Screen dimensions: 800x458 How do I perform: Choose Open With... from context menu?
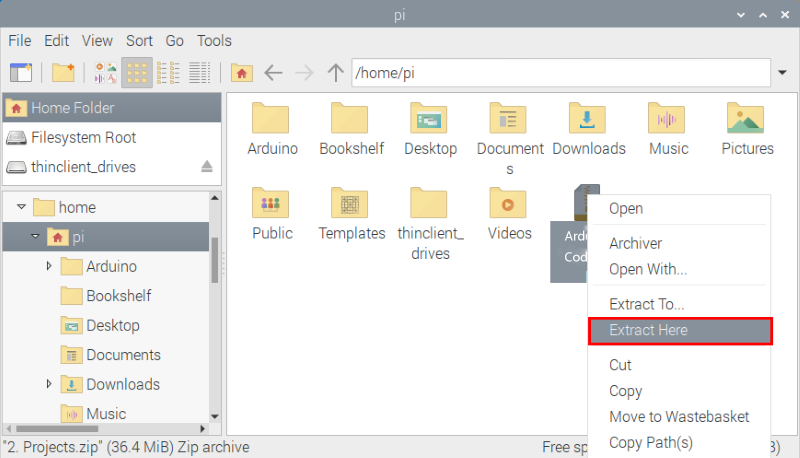coord(680,269)
